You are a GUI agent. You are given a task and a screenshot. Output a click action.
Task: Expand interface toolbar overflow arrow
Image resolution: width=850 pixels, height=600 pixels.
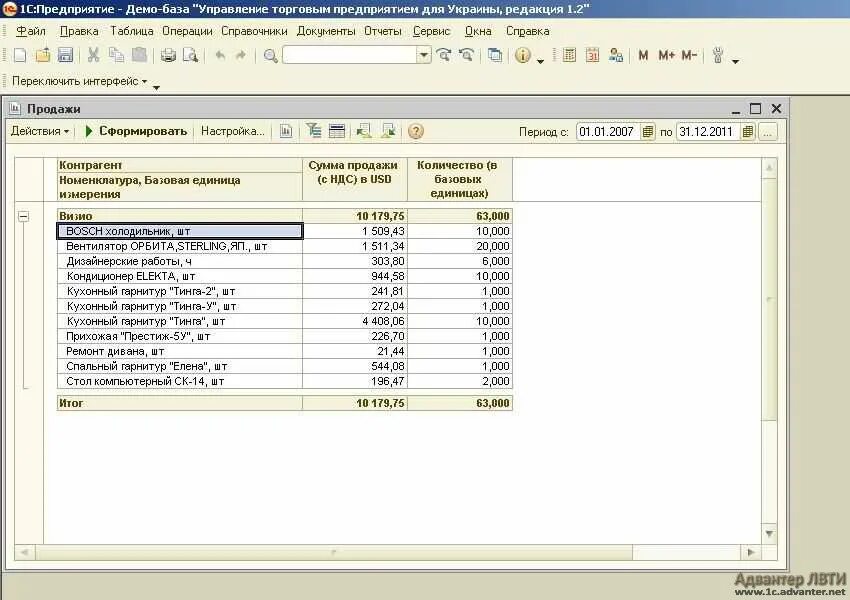click(x=156, y=87)
